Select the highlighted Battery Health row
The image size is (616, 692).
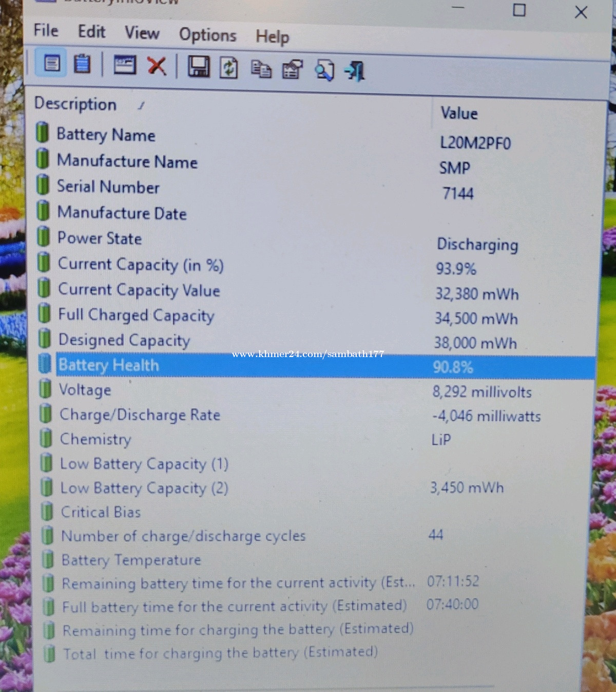click(x=317, y=366)
